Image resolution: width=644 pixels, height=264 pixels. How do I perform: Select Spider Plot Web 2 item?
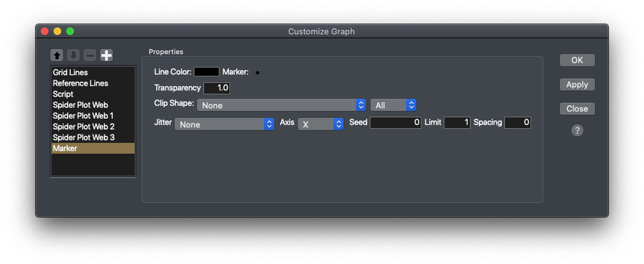[83, 127]
